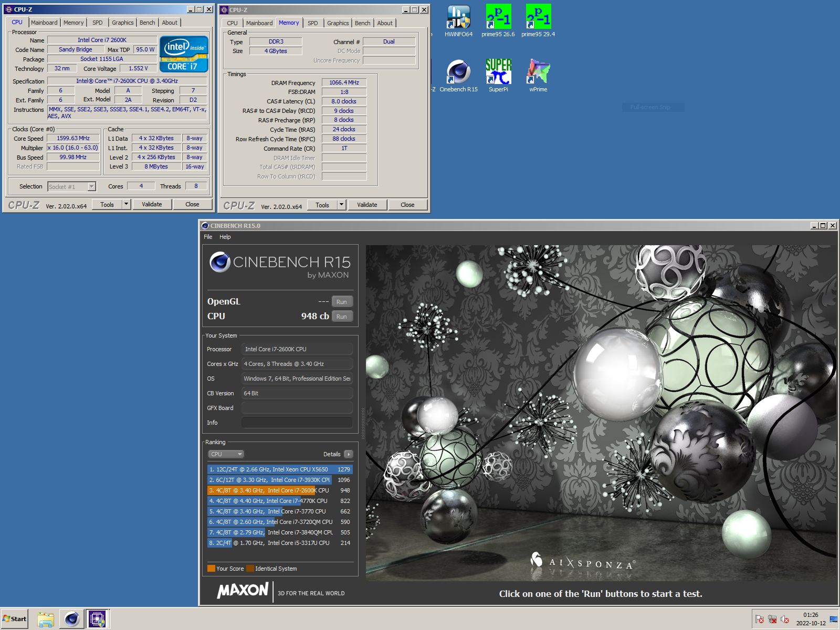Select the i7-3930K ranking row scoring 1096

pos(280,480)
